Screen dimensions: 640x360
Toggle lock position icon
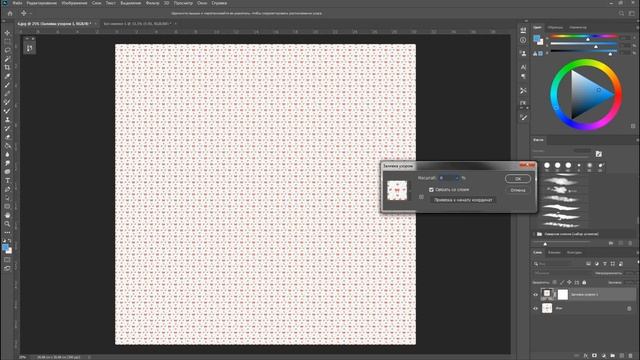pos(569,282)
